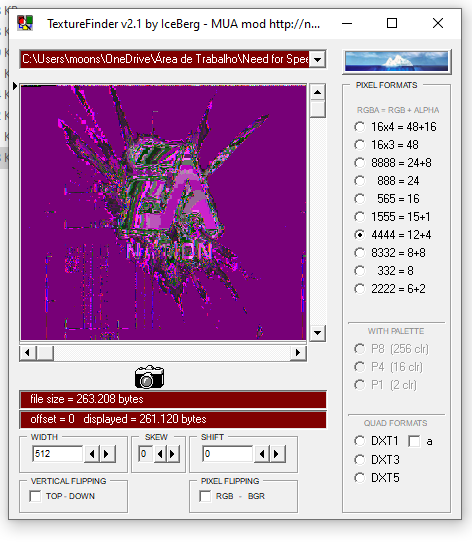Click the WIDTH input field showing 512
The width and height of the screenshot is (472, 543).
click(x=57, y=454)
